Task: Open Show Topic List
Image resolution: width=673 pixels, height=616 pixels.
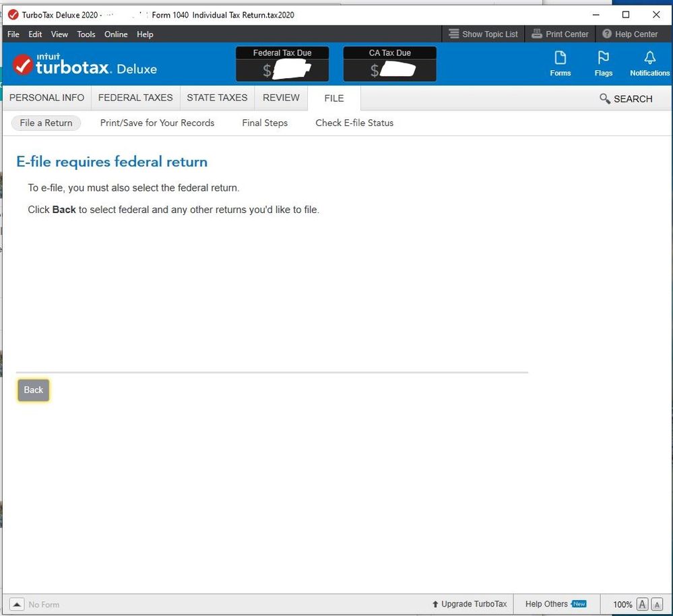Action: tap(483, 34)
